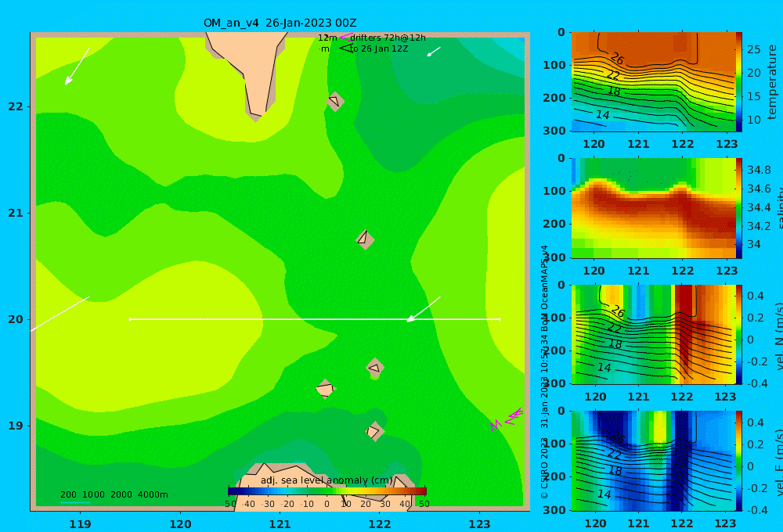The image size is (783, 532).
Task: Click the '50' tick at the color bar's red end
Action: click(x=424, y=504)
